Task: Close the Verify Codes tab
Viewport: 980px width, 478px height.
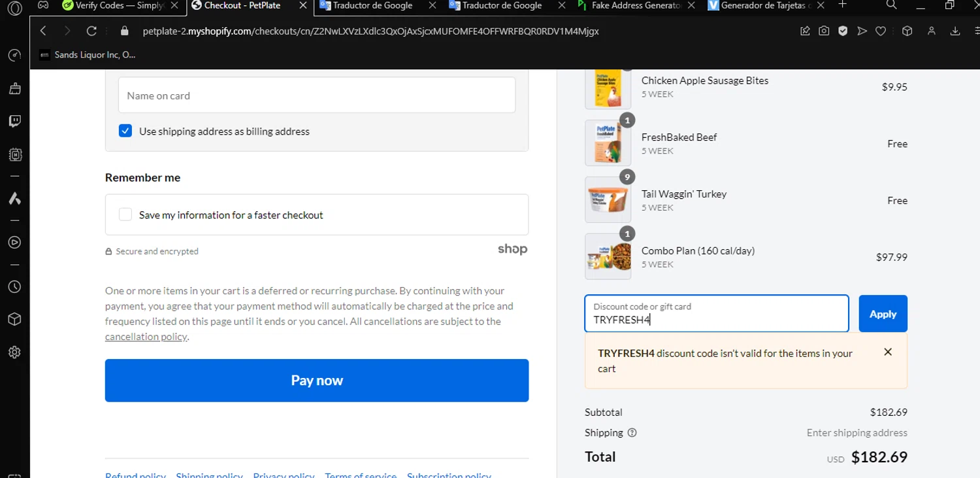Action: 174,5
